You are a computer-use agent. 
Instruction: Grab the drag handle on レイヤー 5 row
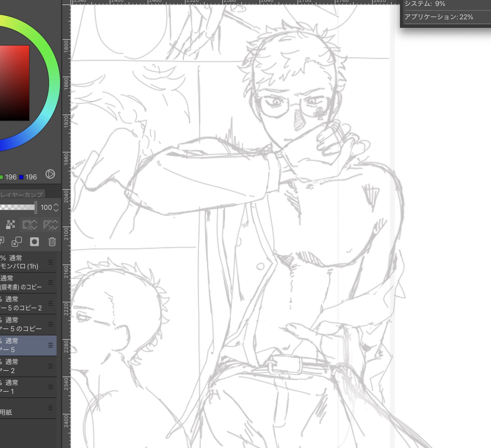[50, 345]
